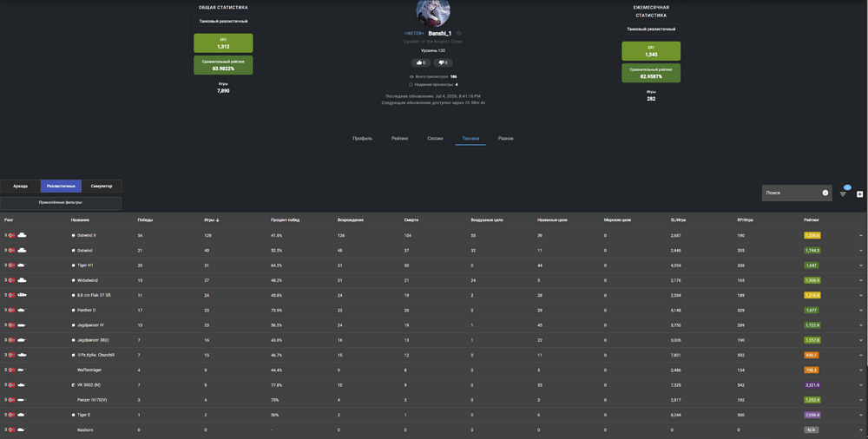Open the Сессии tab
Image resolution: width=868 pixels, height=439 pixels.
[435, 139]
